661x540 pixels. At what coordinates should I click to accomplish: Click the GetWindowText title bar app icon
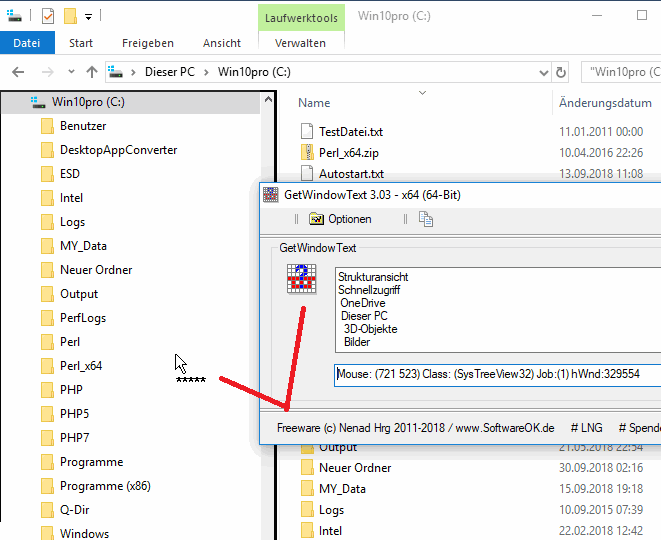[x=271, y=195]
